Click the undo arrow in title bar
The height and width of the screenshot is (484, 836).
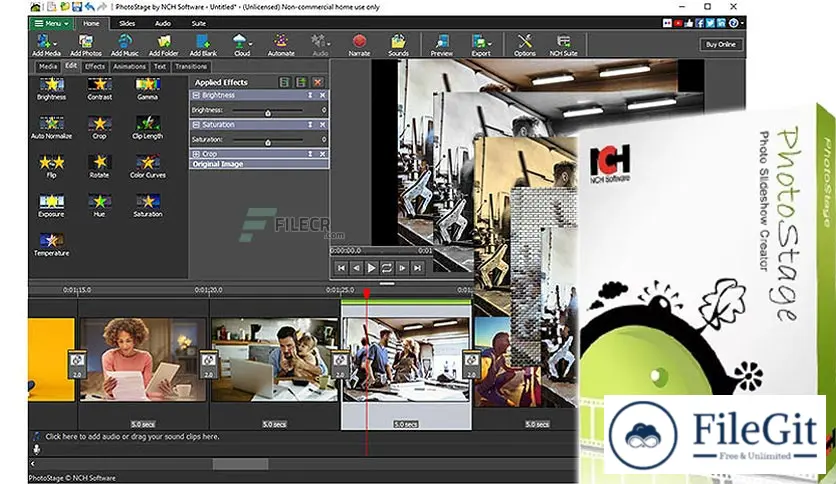pos(90,7)
